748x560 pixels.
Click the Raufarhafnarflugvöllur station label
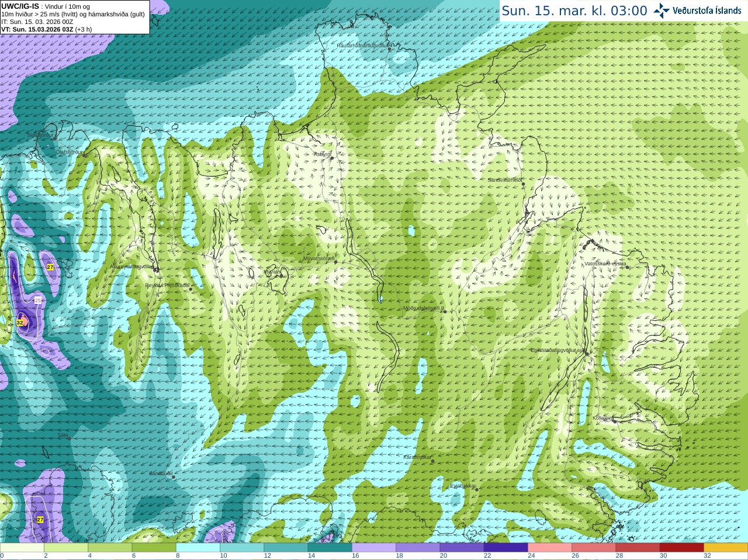(362, 45)
